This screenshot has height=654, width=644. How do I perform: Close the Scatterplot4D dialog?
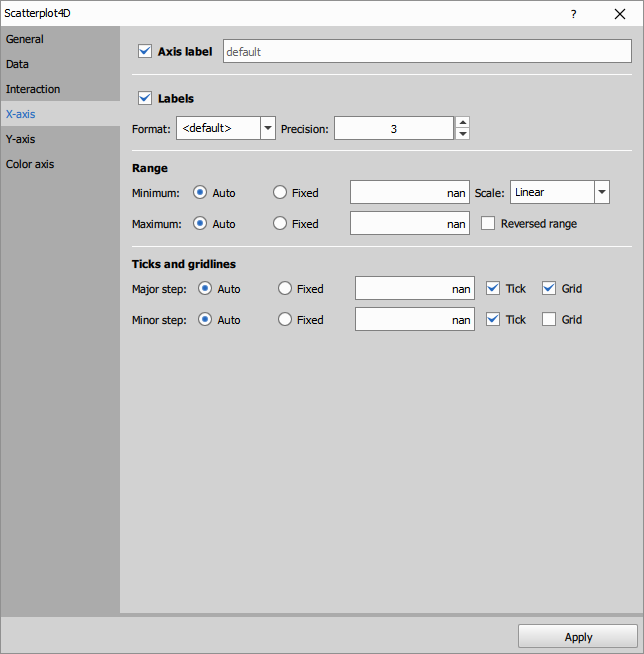coord(620,14)
